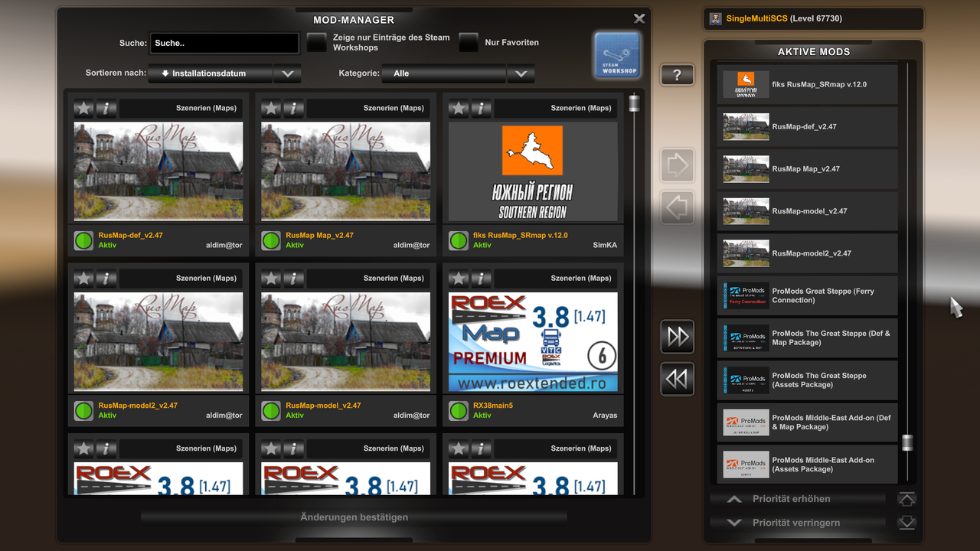Click the RusMap-def_v2.47 thumbnail image
The image size is (980, 551).
[158, 171]
